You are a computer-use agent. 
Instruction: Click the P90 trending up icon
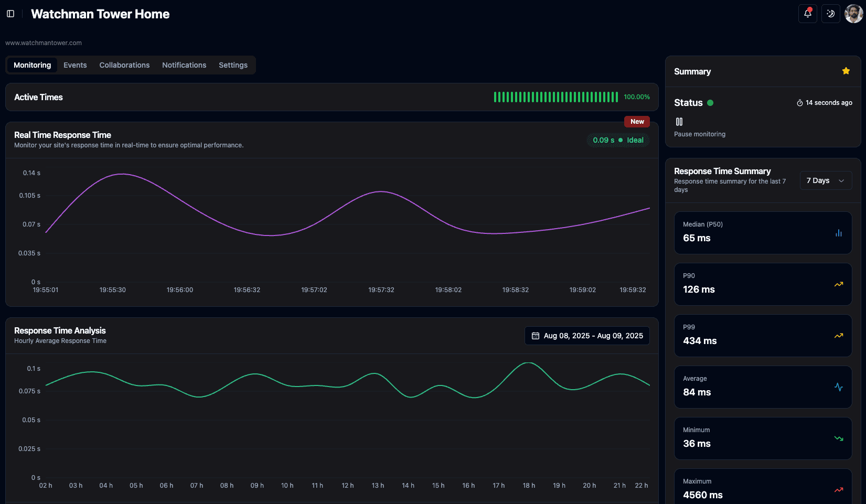pyautogui.click(x=838, y=284)
